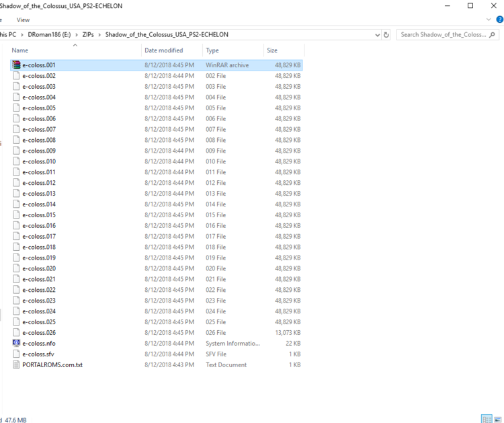
Task: Click the e-coloss.nfo system information icon
Action: point(16,343)
